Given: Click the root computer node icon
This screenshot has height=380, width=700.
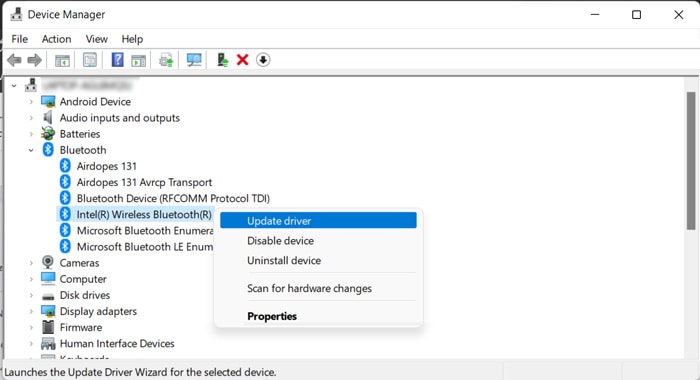Looking at the screenshot, I should coord(31,85).
